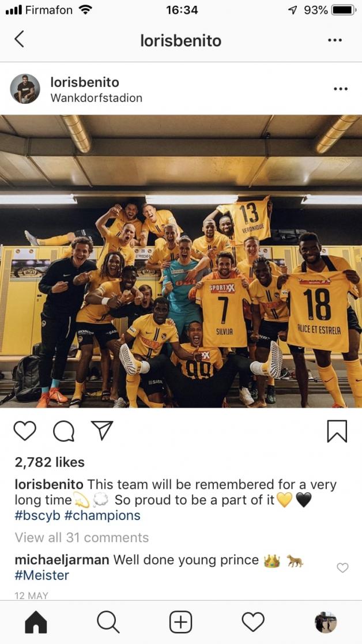This screenshot has width=362, height=644.
Task: Share post with paper plane icon
Action: point(102,431)
